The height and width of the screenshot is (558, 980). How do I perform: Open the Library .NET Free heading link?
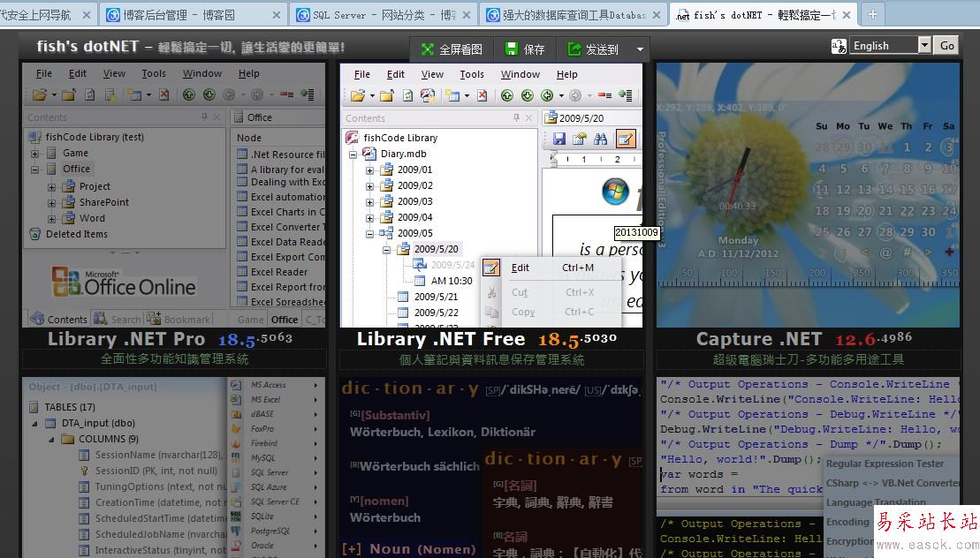coord(486,340)
